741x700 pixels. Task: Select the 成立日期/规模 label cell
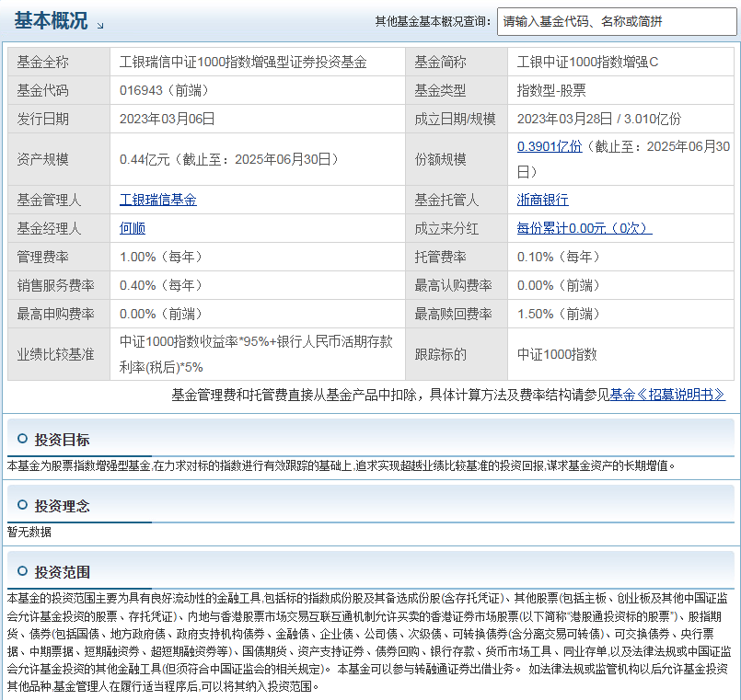(x=457, y=119)
